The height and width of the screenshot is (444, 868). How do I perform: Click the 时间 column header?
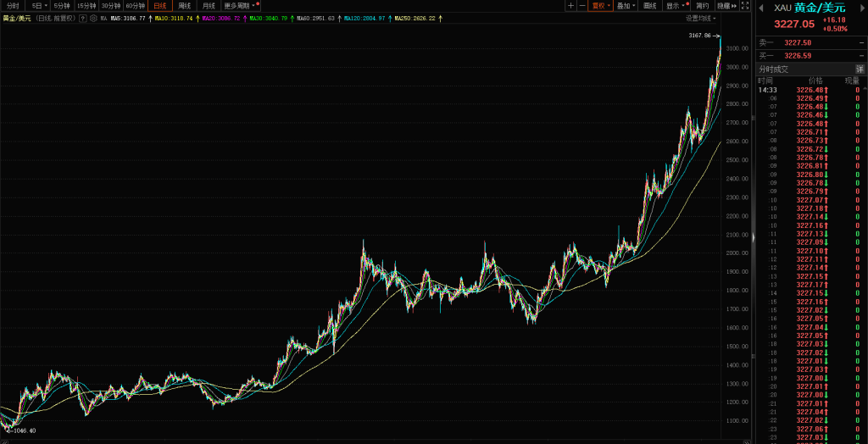point(765,80)
